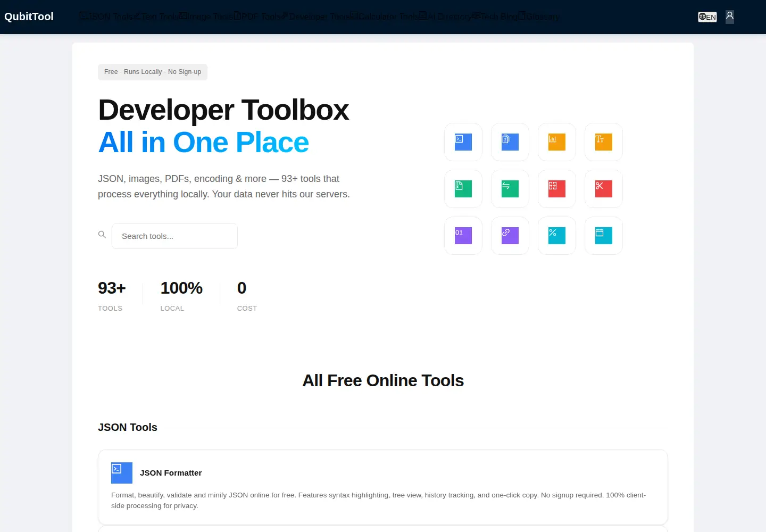
Task: Open the teal calendar icon tile
Action: [x=604, y=236]
